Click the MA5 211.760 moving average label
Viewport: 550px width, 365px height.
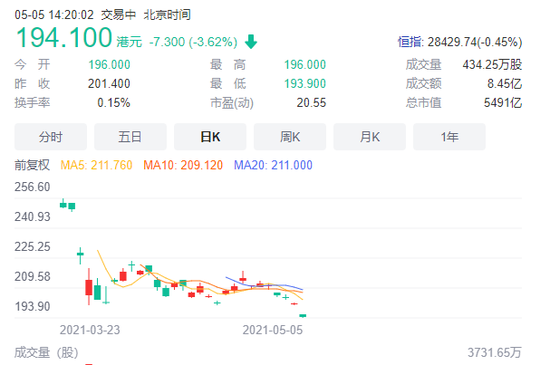[96, 165]
